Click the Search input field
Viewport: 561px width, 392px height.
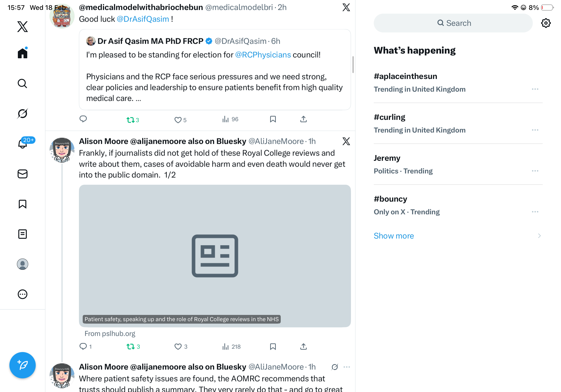tap(453, 23)
